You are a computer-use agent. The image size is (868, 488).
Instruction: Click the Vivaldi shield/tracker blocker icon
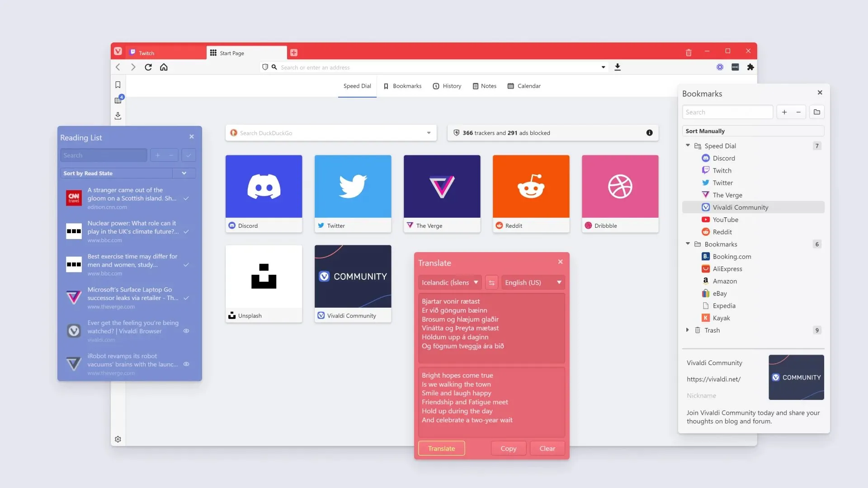pyautogui.click(x=264, y=67)
